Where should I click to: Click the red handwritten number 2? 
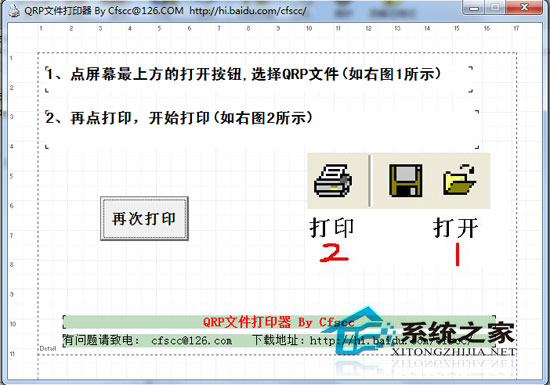pos(334,253)
